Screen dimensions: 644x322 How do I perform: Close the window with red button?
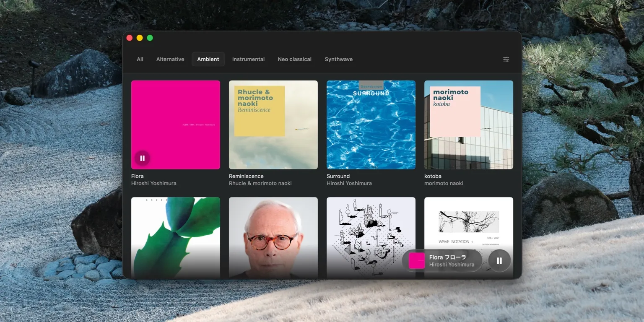pos(130,38)
